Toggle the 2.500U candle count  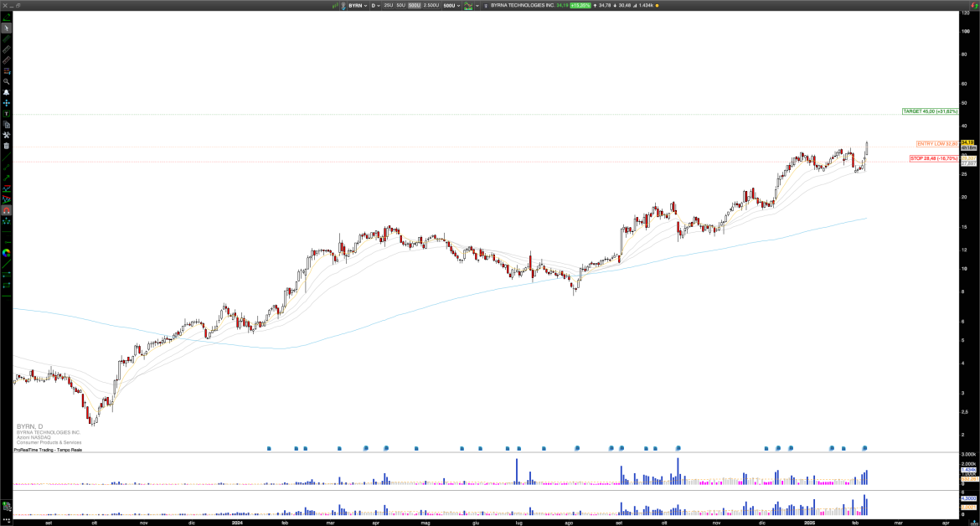431,6
